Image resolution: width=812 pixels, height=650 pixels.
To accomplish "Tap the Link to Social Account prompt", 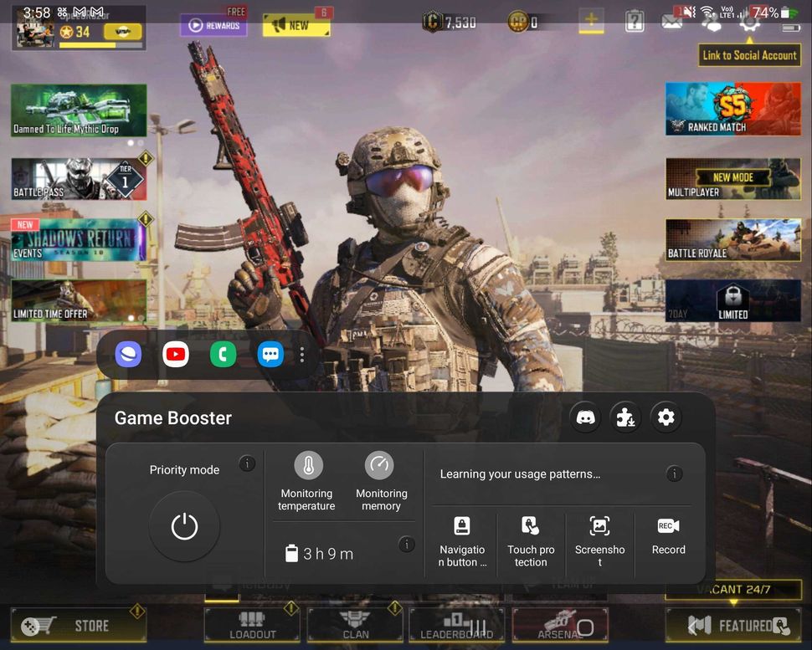I will pos(749,55).
